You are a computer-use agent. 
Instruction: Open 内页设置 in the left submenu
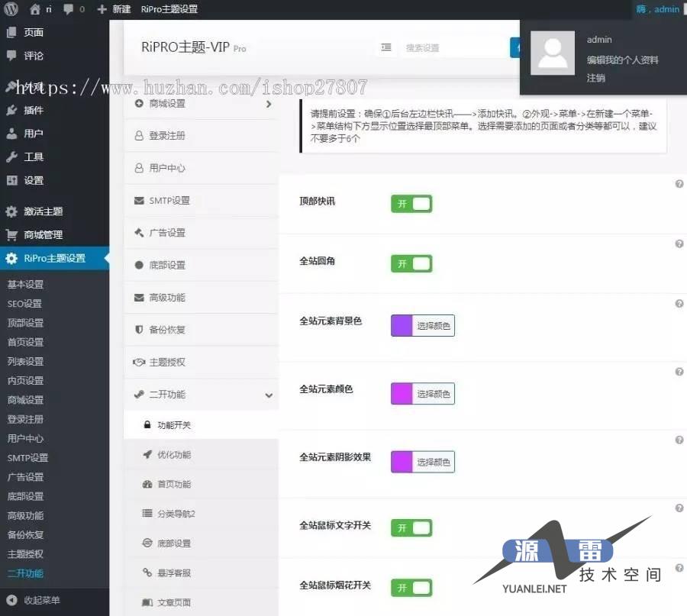point(25,381)
